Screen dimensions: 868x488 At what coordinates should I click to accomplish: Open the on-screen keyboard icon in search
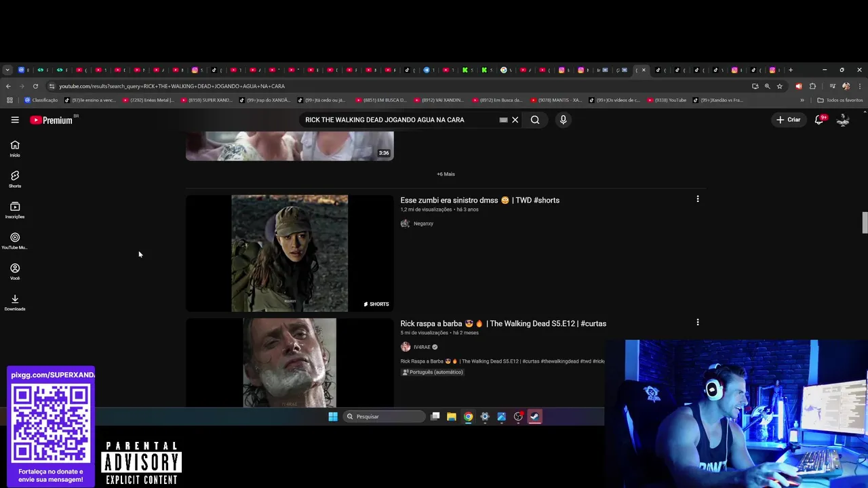pyautogui.click(x=503, y=120)
